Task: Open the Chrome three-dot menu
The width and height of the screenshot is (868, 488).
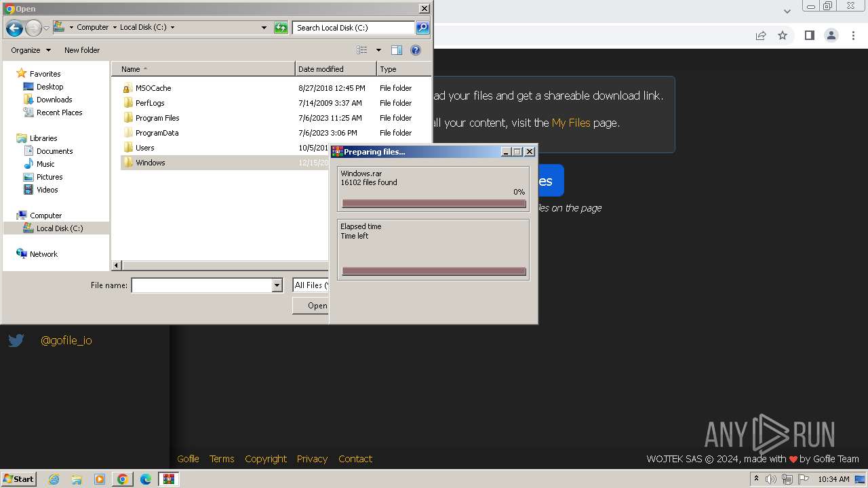Action: point(854,35)
